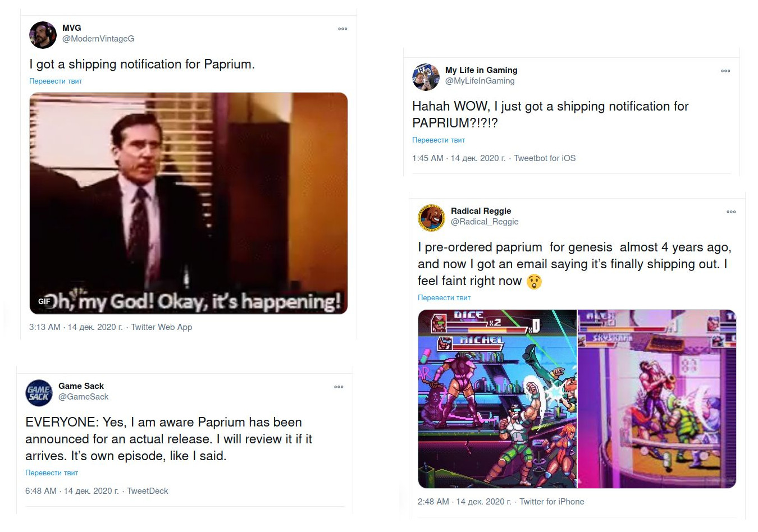Image resolution: width=758 pixels, height=532 pixels.
Task: Expand the three-dot menu on Game Sack tweet
Action: click(339, 387)
